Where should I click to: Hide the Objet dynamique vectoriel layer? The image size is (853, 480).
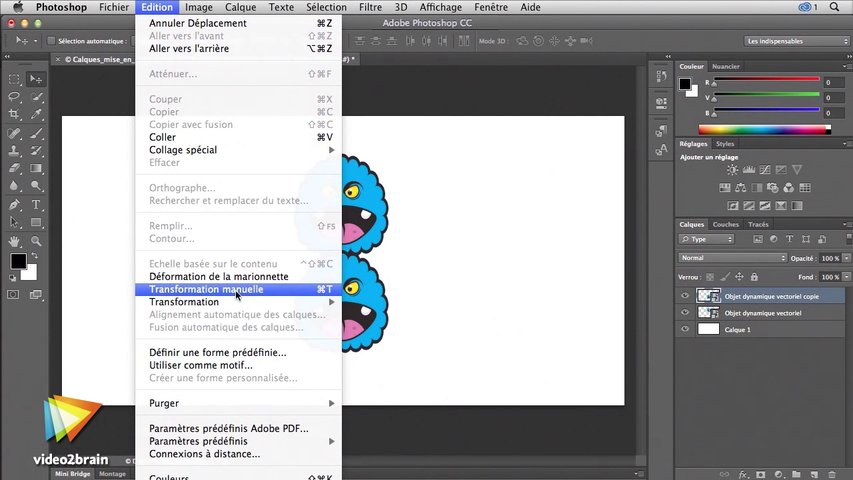click(x=685, y=312)
